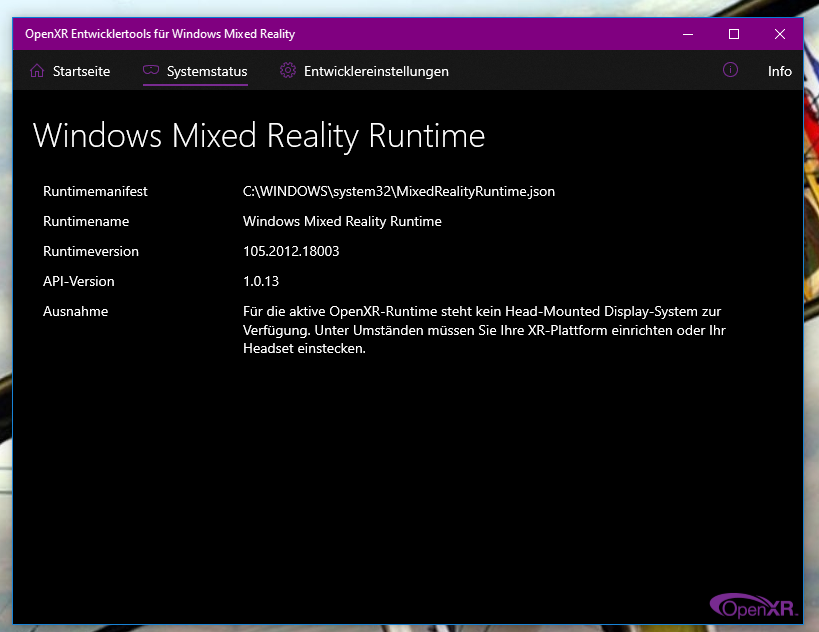Click the API-Version label
The width and height of the screenshot is (819, 632).
coord(79,282)
